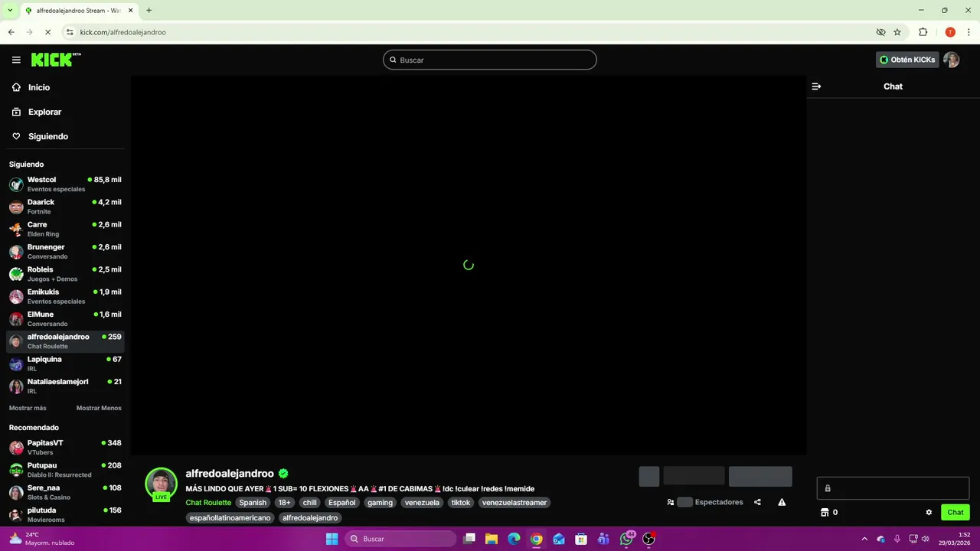Open Nataliaeslamejor1's channel
The width and height of the screenshot is (980, 551).
65,386
